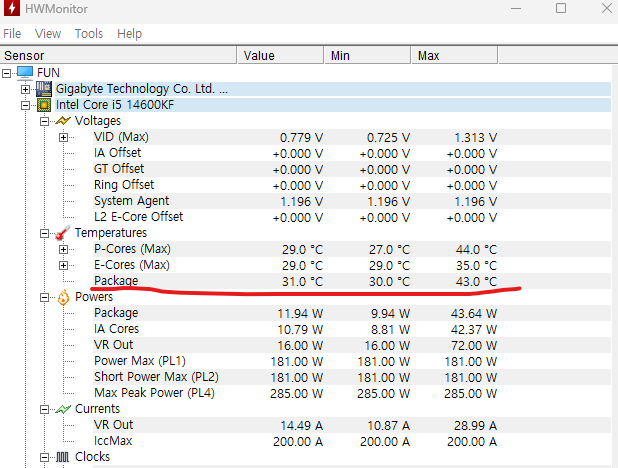Click the FUN computer monitor icon
Image resolution: width=618 pixels, height=468 pixels.
[x=25, y=73]
